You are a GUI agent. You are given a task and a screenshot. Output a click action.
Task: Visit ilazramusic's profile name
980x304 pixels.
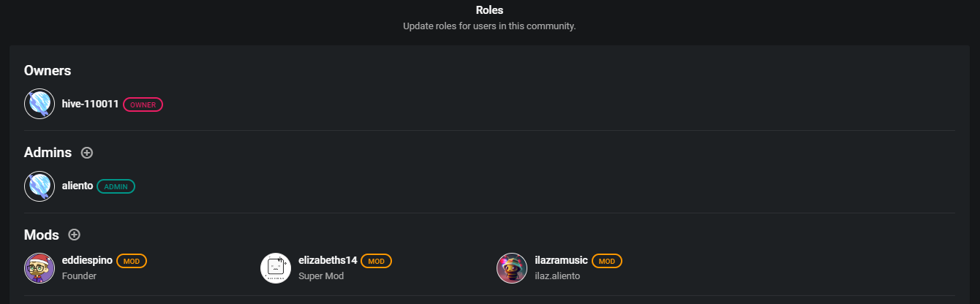click(561, 260)
